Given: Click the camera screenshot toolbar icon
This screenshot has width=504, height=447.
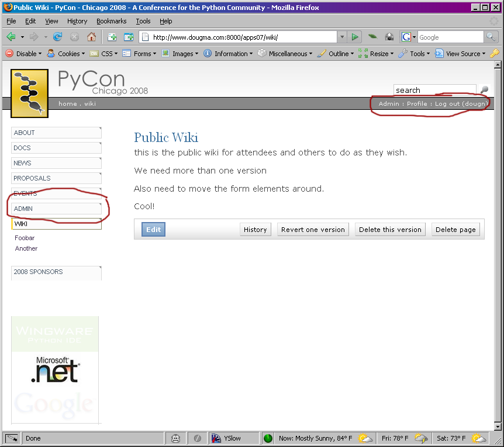Looking at the screenshot, I should [389, 37].
